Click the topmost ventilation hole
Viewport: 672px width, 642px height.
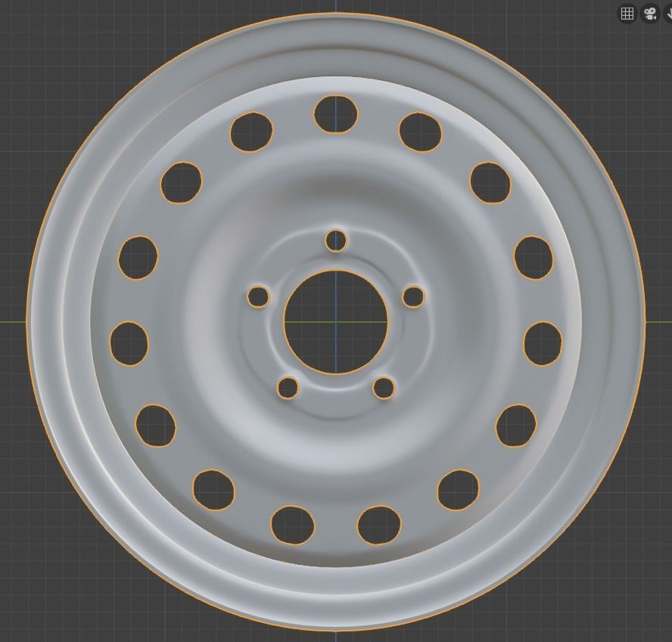pos(335,115)
